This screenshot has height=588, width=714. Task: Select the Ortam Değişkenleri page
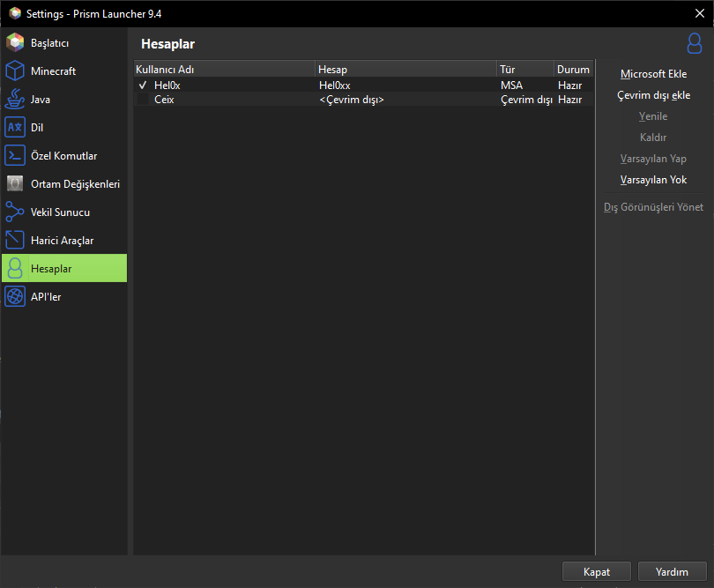click(x=64, y=184)
